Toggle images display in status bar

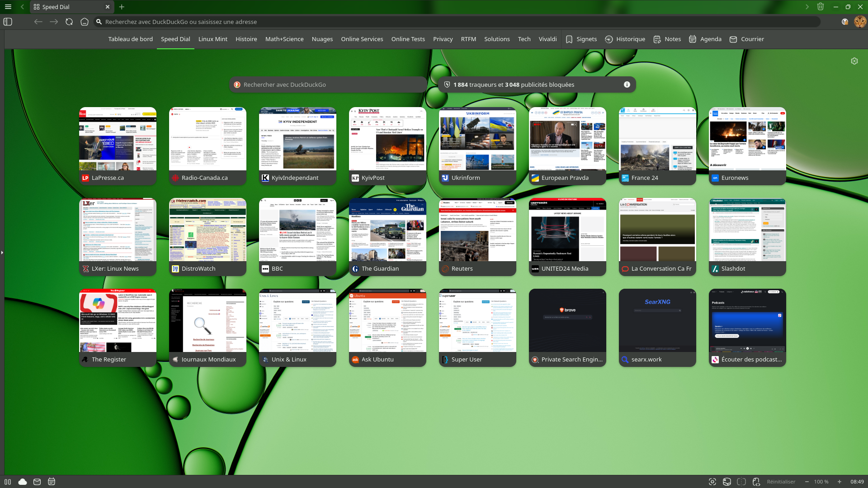tap(727, 482)
